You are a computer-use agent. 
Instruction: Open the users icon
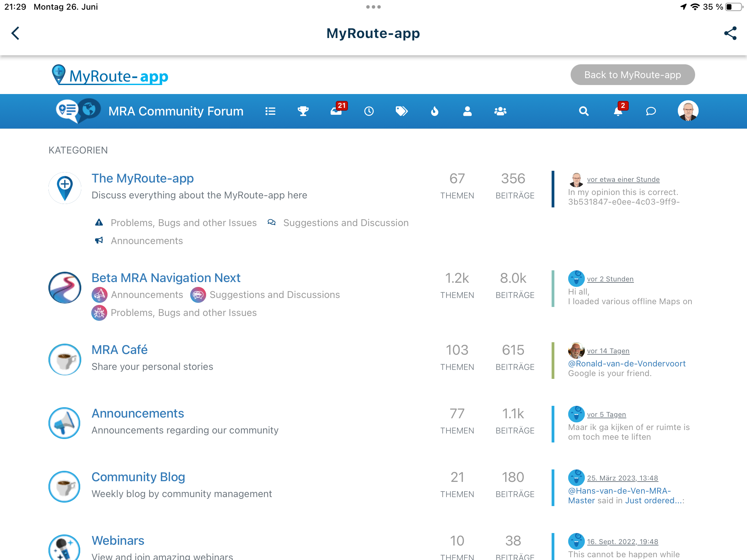click(467, 111)
